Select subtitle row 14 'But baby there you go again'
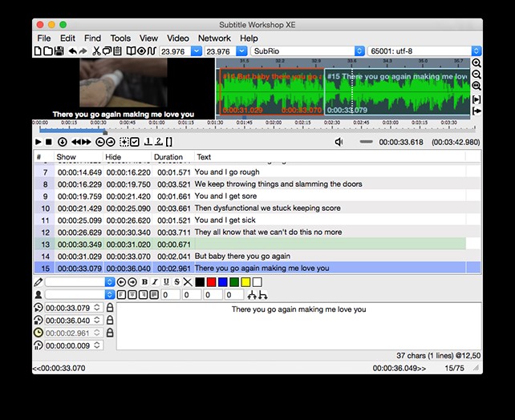 [257, 256]
